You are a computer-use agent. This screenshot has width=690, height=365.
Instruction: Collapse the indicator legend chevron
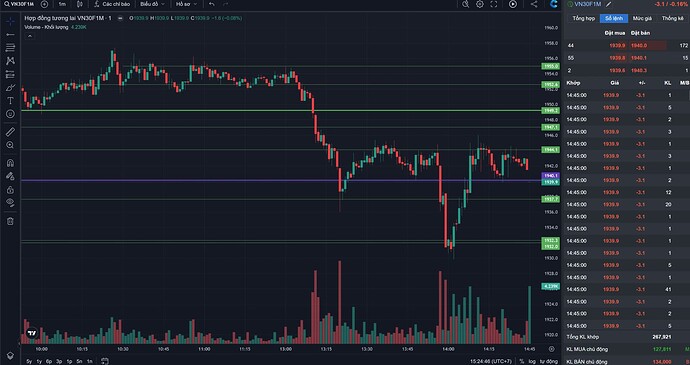click(x=29, y=36)
